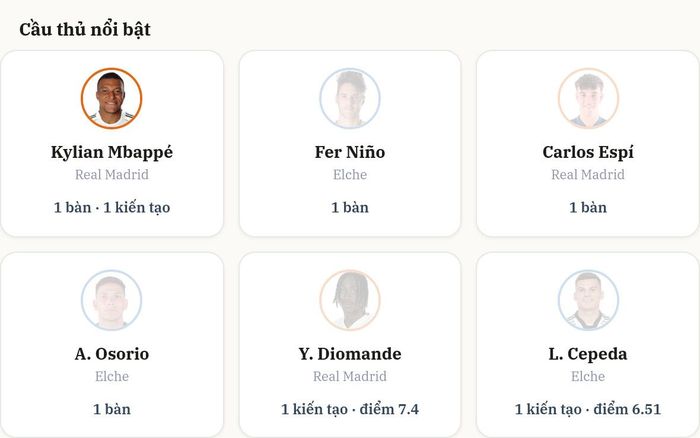700x438 pixels.
Task: Open the L. Cepeda name link
Action: pyautogui.click(x=588, y=354)
